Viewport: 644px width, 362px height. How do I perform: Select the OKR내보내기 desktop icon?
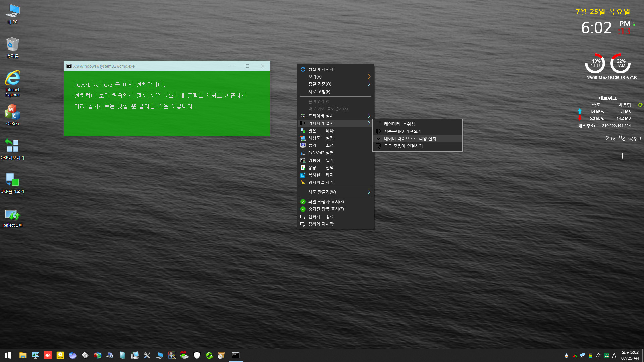click(x=13, y=149)
